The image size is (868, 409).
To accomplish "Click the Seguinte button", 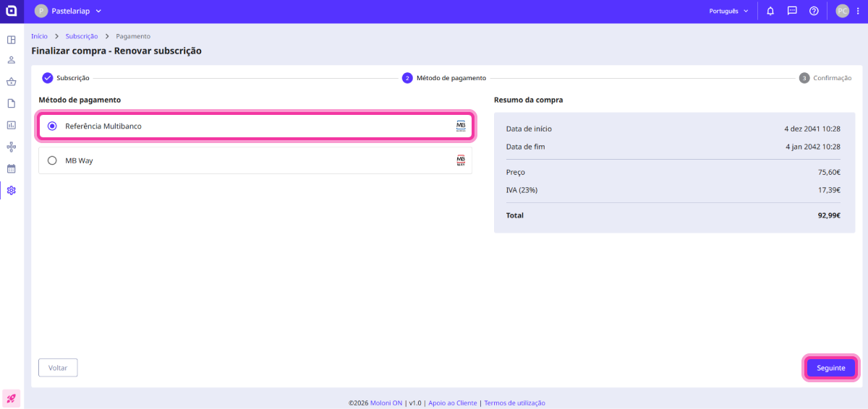I will click(831, 368).
